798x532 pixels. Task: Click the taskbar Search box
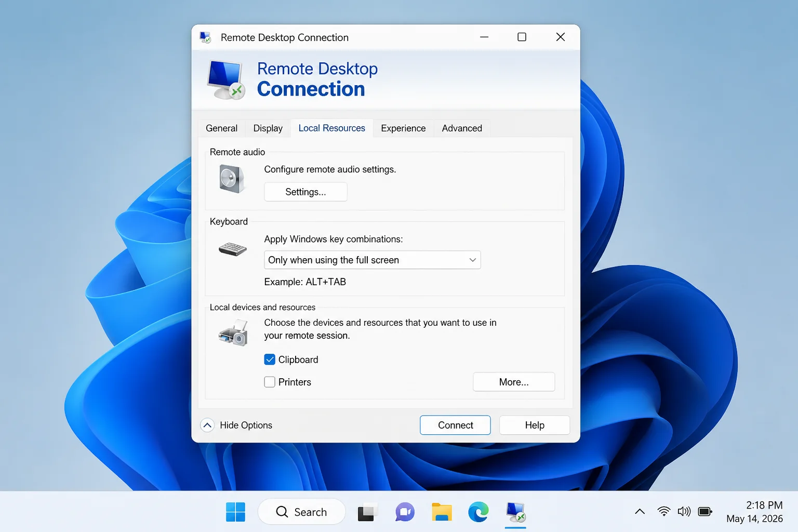(302, 512)
